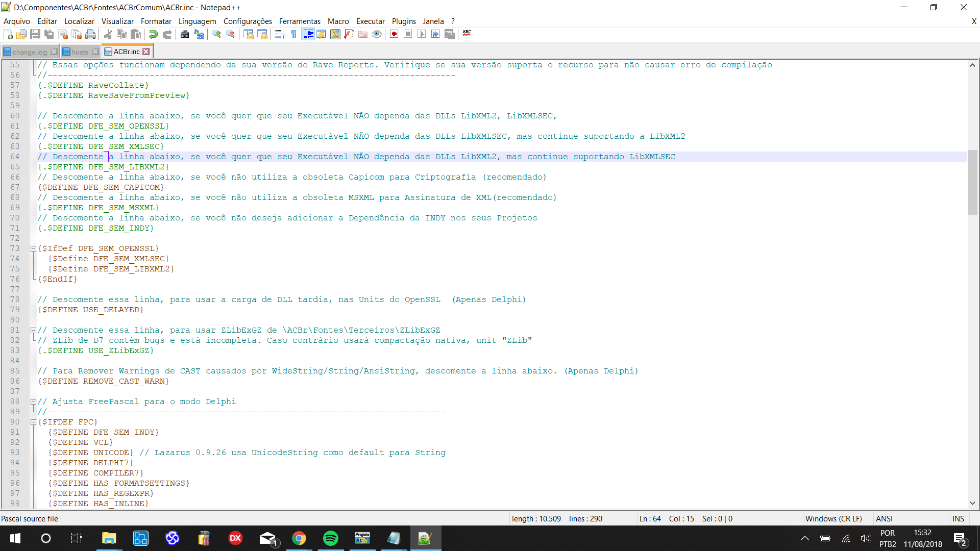Click the Copy toolbar icon

[122, 34]
